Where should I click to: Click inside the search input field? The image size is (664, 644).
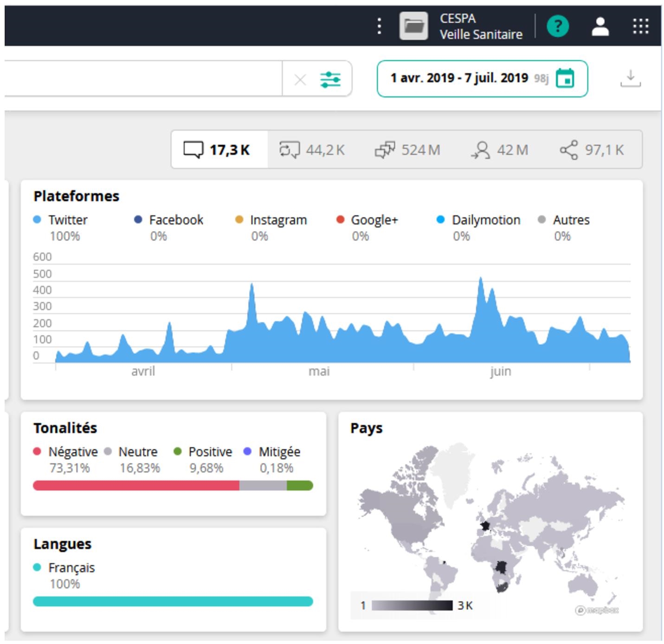click(144, 78)
